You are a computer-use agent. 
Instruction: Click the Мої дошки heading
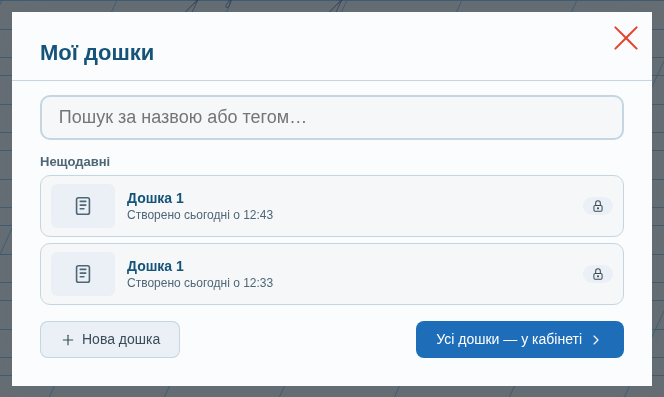(x=97, y=53)
